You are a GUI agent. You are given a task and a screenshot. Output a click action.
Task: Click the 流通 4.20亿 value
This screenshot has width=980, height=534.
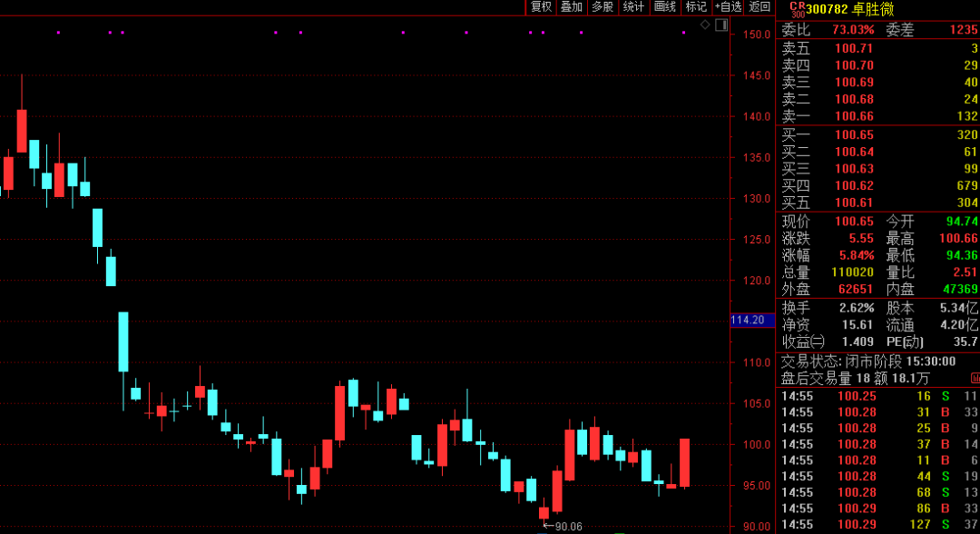click(x=959, y=324)
